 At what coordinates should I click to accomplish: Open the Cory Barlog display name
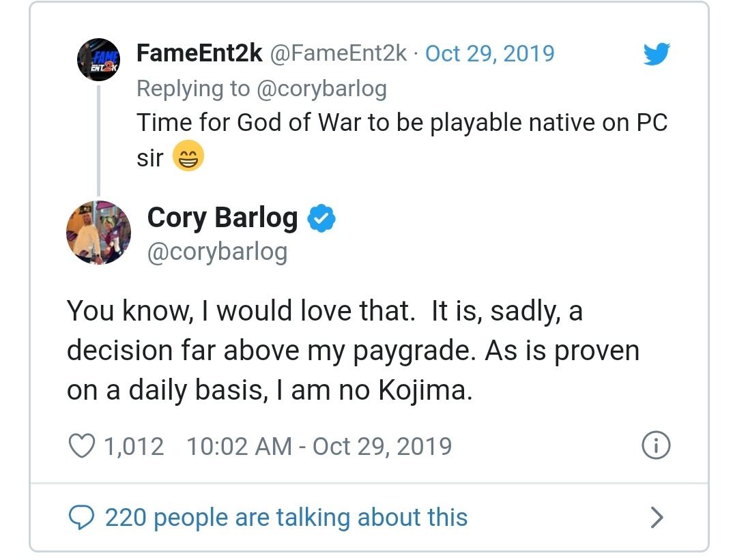(222, 218)
